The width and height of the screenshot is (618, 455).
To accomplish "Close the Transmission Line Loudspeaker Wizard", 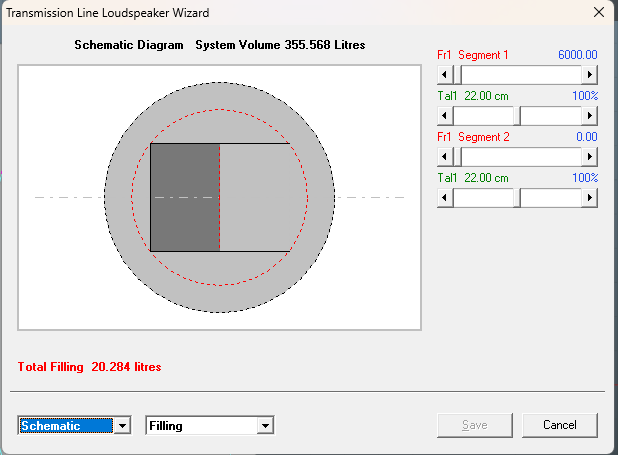I will pyautogui.click(x=599, y=13).
